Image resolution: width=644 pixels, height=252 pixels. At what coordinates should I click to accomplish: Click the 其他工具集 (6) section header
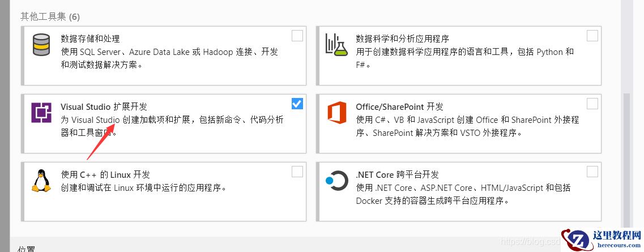[x=50, y=16]
